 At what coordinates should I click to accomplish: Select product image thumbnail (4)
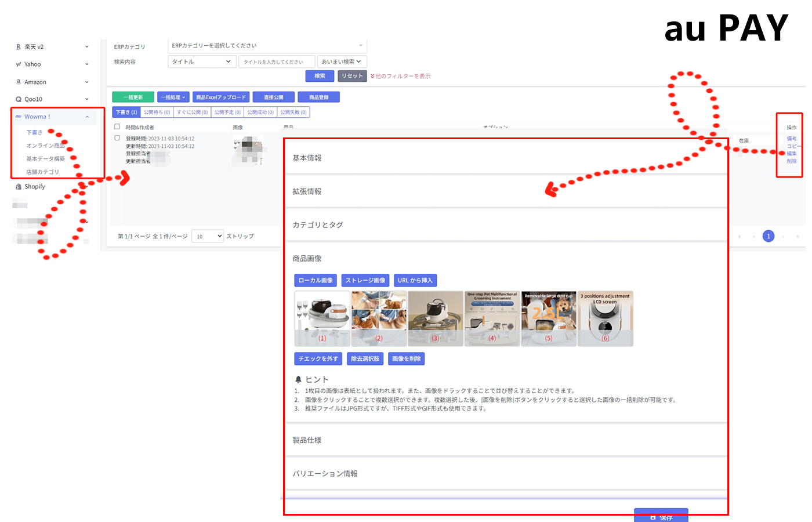(492, 319)
